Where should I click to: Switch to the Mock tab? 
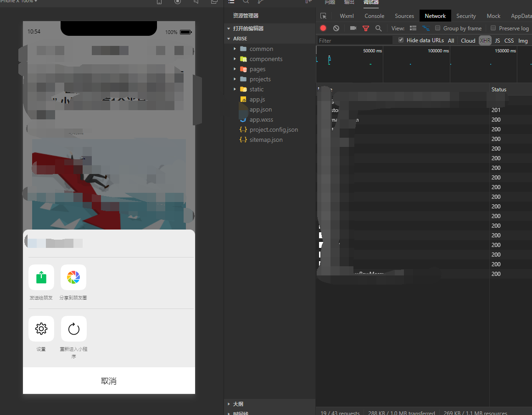493,16
